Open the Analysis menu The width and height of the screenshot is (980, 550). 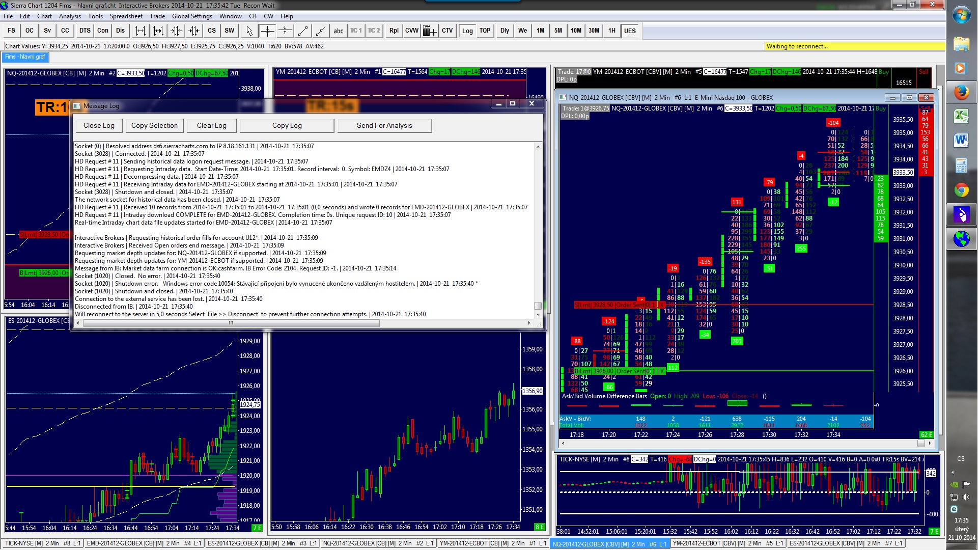click(x=70, y=16)
